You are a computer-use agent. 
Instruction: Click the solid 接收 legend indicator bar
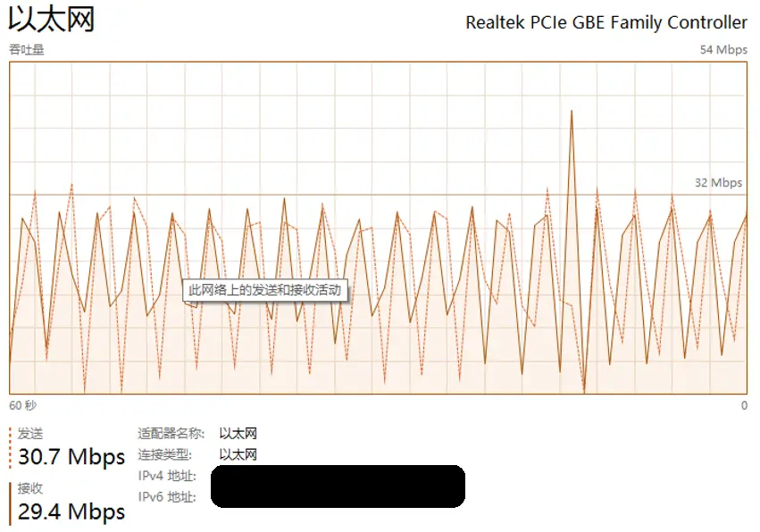click(10, 503)
